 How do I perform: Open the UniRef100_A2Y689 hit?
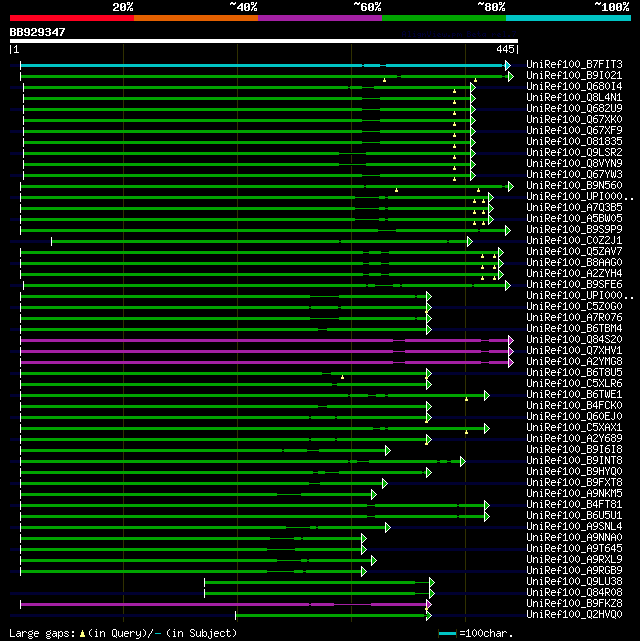tap(574, 439)
